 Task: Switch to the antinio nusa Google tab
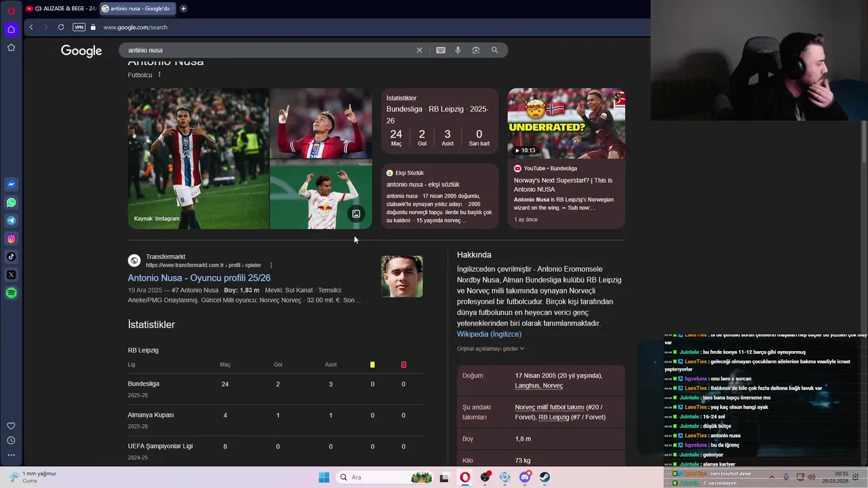(138, 9)
